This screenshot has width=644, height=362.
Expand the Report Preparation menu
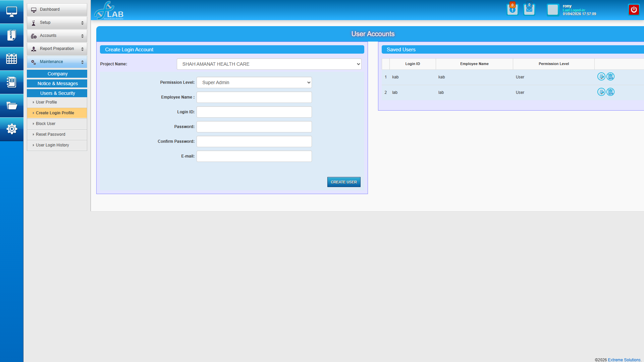click(57, 49)
